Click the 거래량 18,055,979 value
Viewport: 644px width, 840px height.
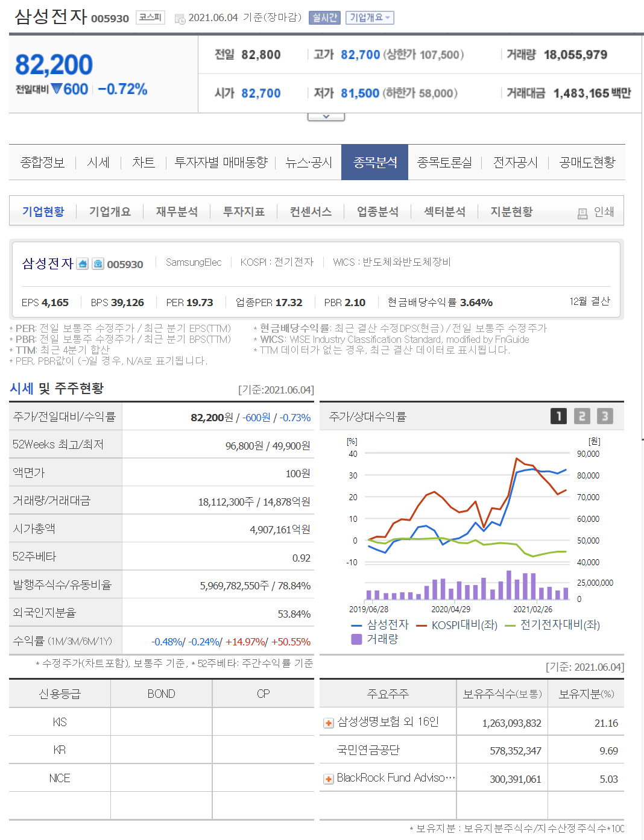(x=575, y=55)
